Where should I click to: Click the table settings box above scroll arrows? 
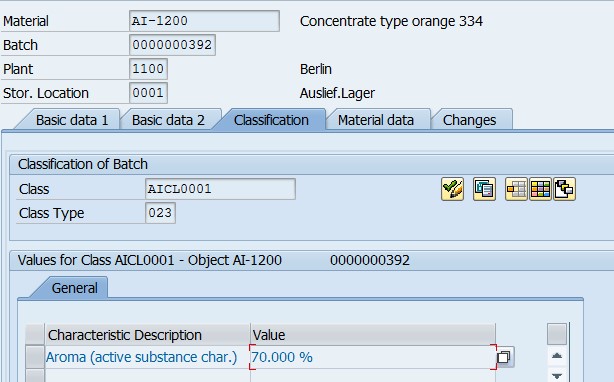coord(557,334)
